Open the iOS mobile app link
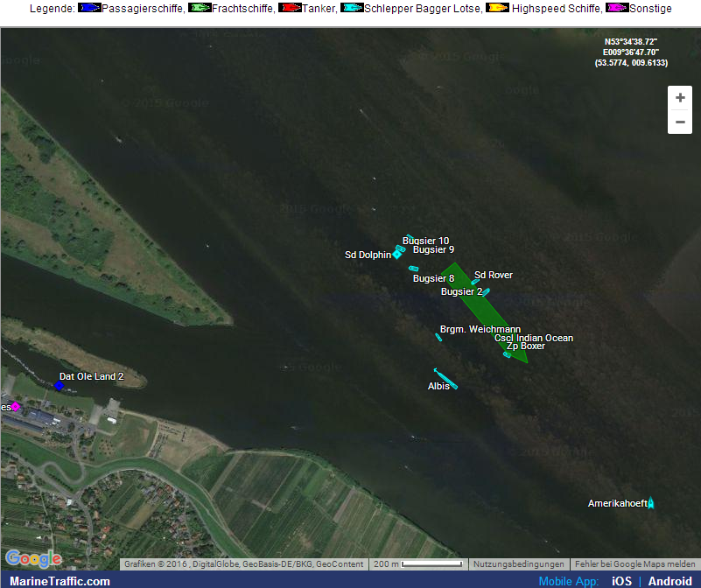The width and height of the screenshot is (701, 588). click(x=621, y=581)
